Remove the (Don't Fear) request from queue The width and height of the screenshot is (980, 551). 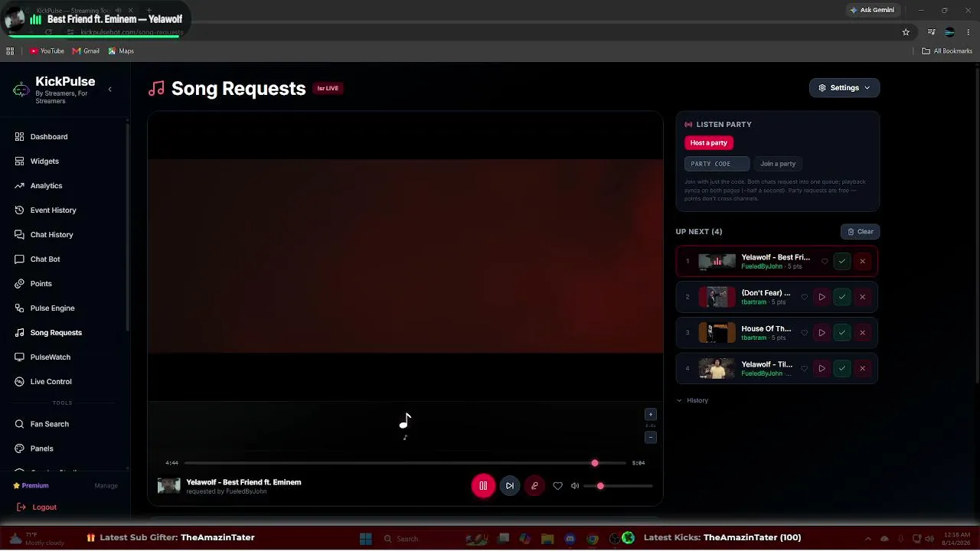862,297
